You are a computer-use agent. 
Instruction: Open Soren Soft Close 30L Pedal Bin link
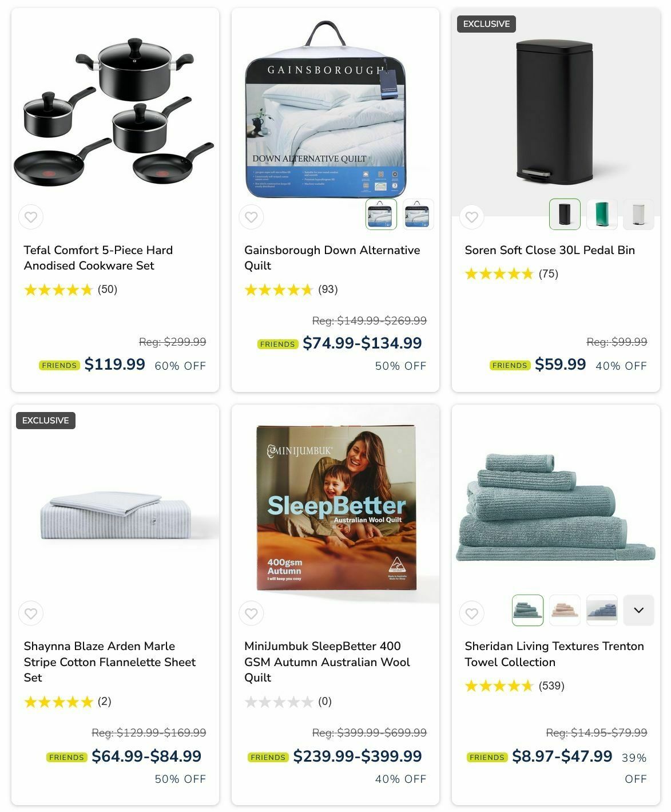click(x=550, y=250)
